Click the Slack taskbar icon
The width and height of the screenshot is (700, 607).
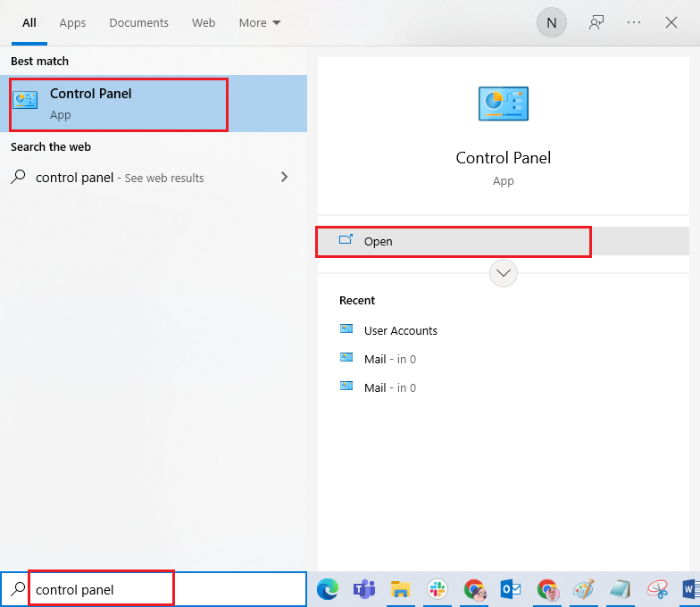pos(437,589)
